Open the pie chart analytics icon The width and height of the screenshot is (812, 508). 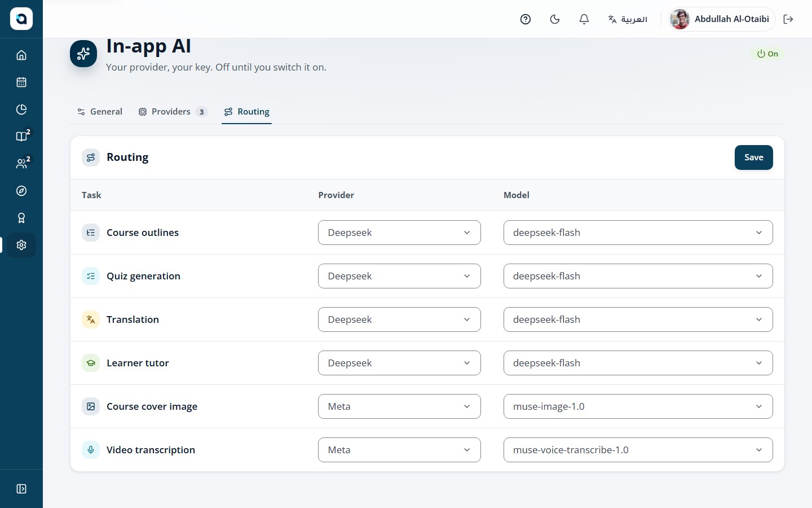(x=21, y=110)
